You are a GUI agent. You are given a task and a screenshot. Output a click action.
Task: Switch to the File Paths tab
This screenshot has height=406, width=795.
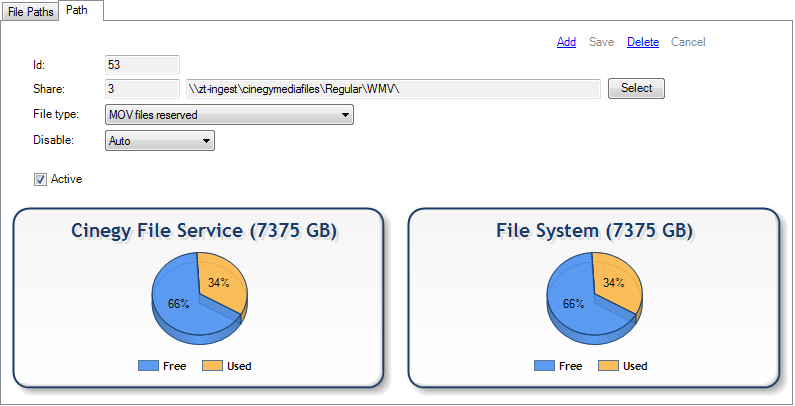point(30,12)
